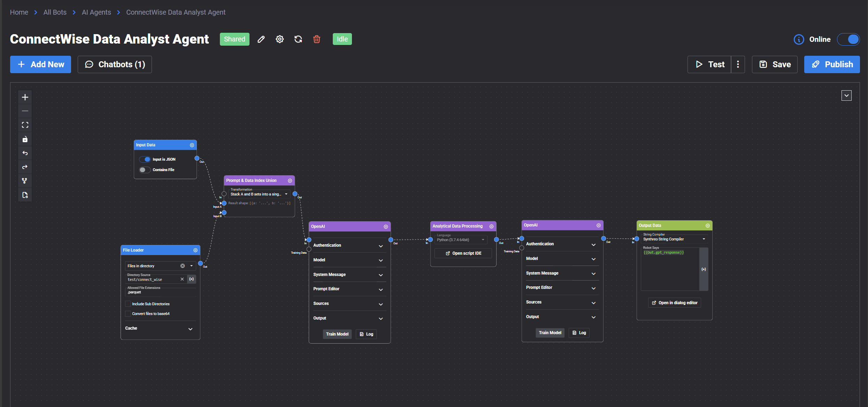Screen dimensions: 868x407
Task: Redo the last canvas action
Action: (x=25, y=167)
